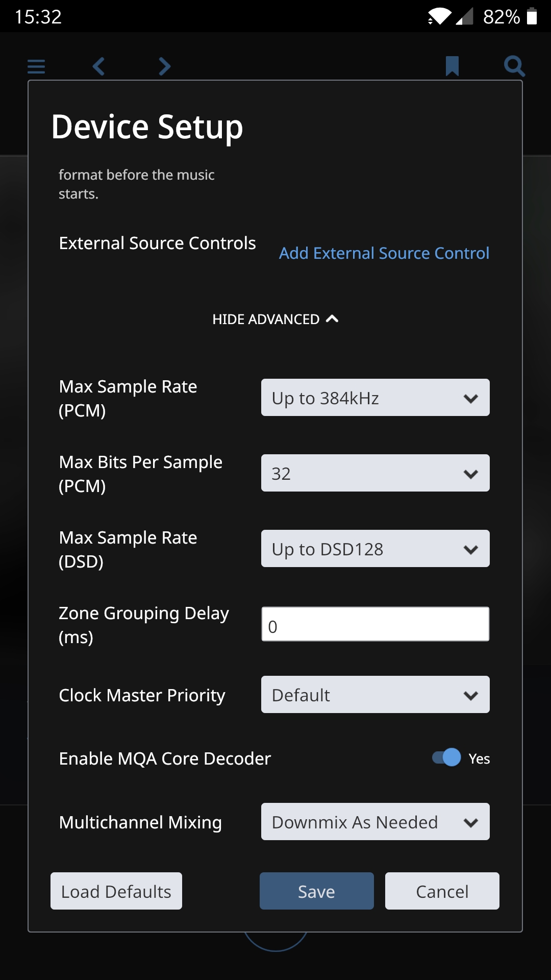
Task: Tap the cellular signal icon
Action: pyautogui.click(x=464, y=16)
